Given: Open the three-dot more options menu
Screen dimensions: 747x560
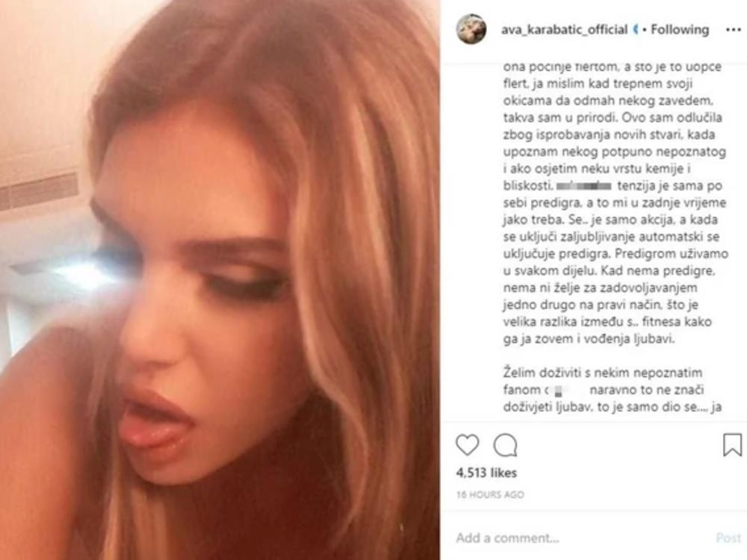Looking at the screenshot, I should pos(734,30).
